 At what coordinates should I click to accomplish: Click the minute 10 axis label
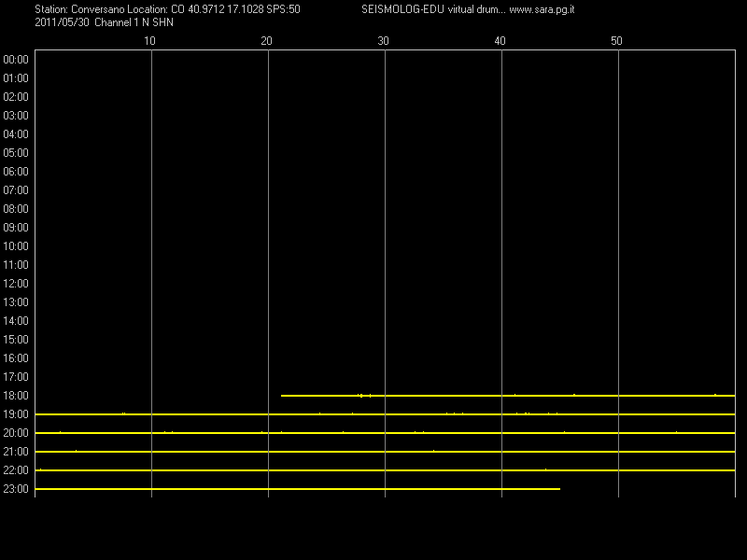point(149,41)
